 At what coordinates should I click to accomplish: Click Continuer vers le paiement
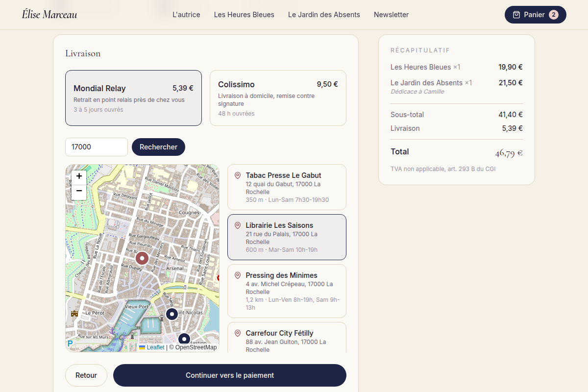pyautogui.click(x=230, y=375)
